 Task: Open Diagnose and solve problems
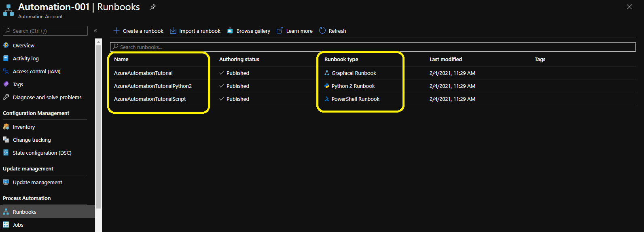coord(47,97)
